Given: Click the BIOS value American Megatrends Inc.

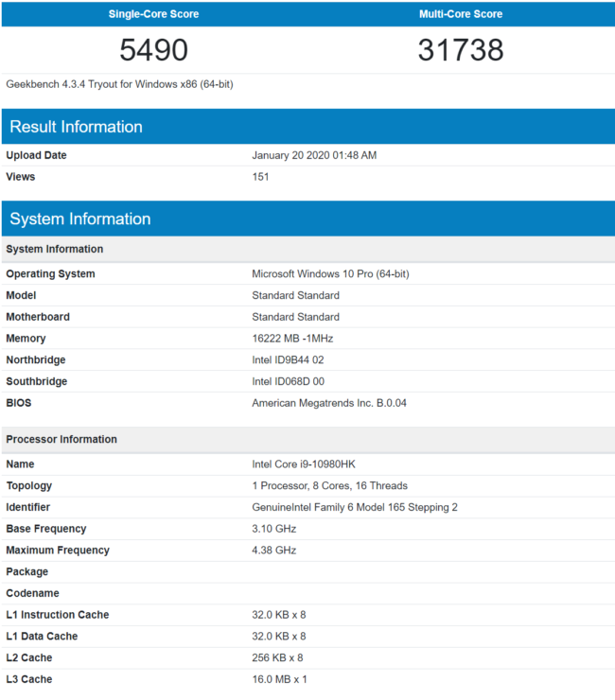Looking at the screenshot, I should pyautogui.click(x=329, y=403).
